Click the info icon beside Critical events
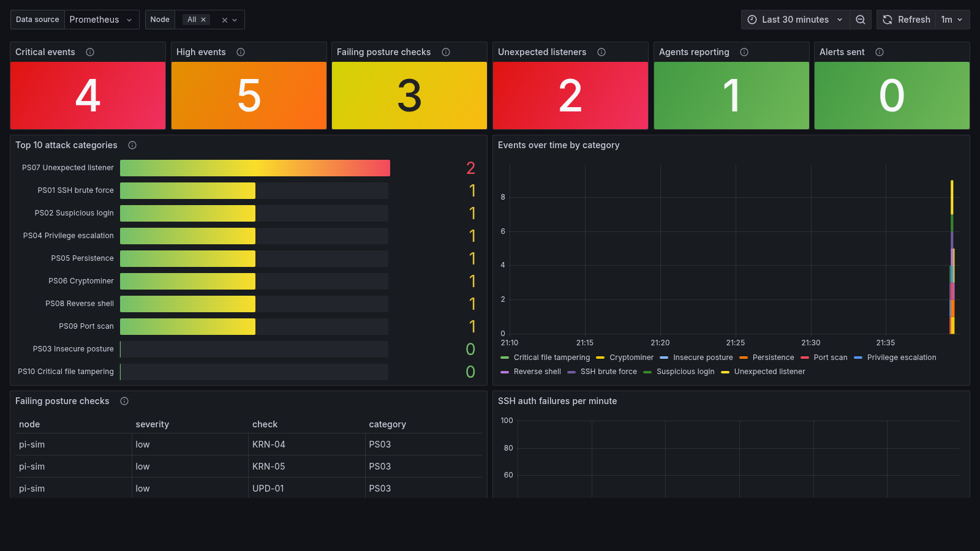Screen dimensions: 980x551 [90, 52]
